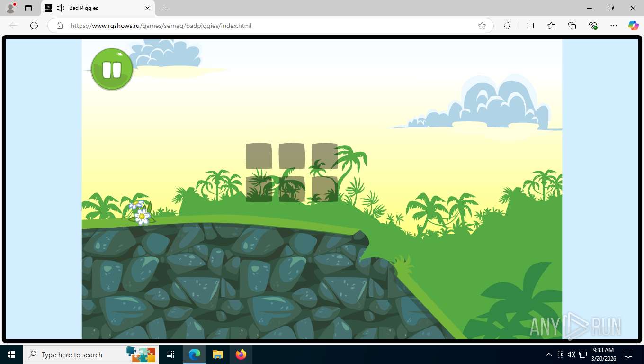Viewport: 644px width, 364px height.
Task: Open the clock showing 9:33 AM
Action: pyautogui.click(x=603, y=355)
